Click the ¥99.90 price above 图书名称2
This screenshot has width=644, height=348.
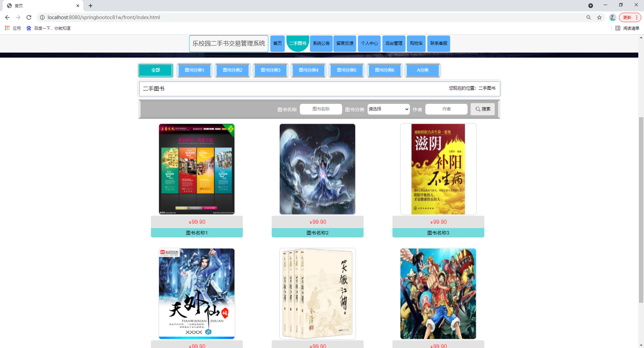click(318, 222)
